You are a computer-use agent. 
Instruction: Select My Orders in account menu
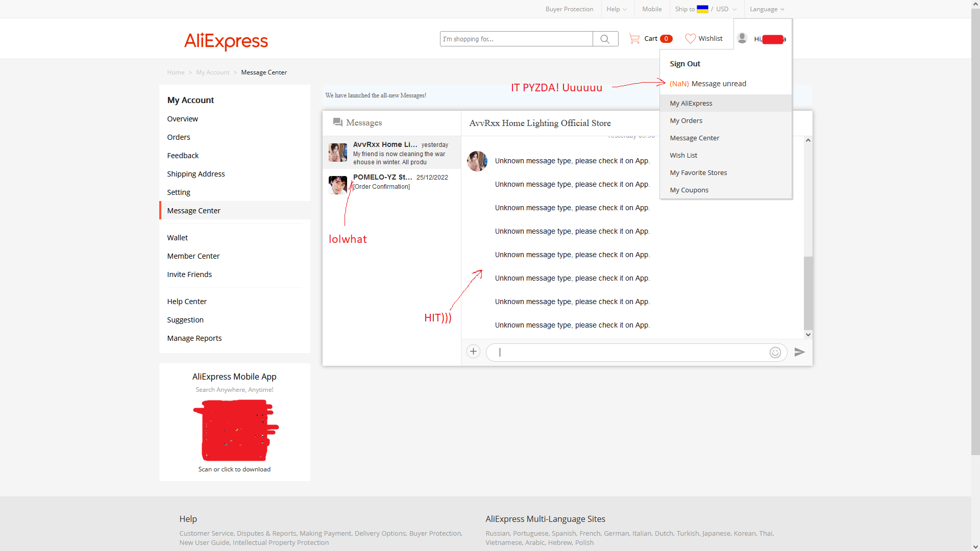pos(686,121)
